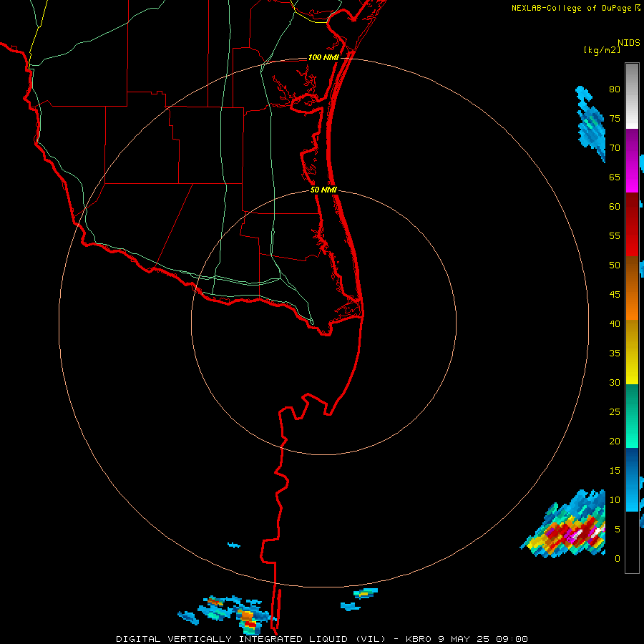Click the 70 value on the color scale

615,148
